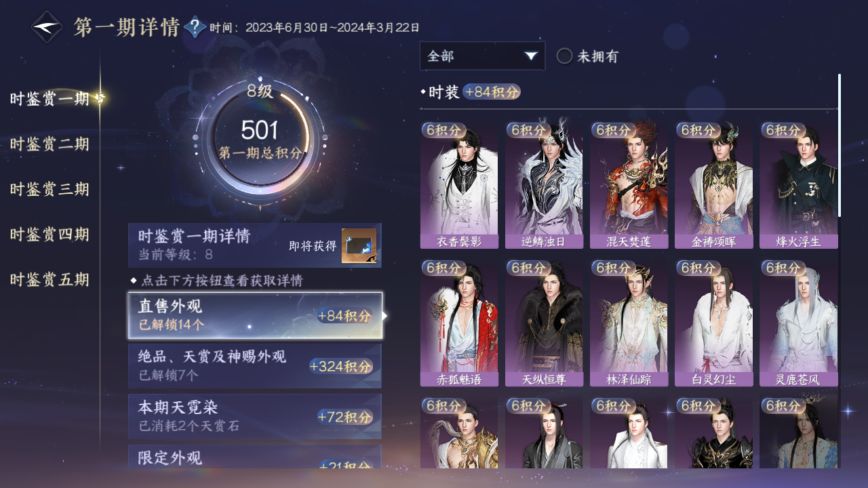Choose the 赤狐魅语 outfit card
868x488 pixels.
click(459, 323)
